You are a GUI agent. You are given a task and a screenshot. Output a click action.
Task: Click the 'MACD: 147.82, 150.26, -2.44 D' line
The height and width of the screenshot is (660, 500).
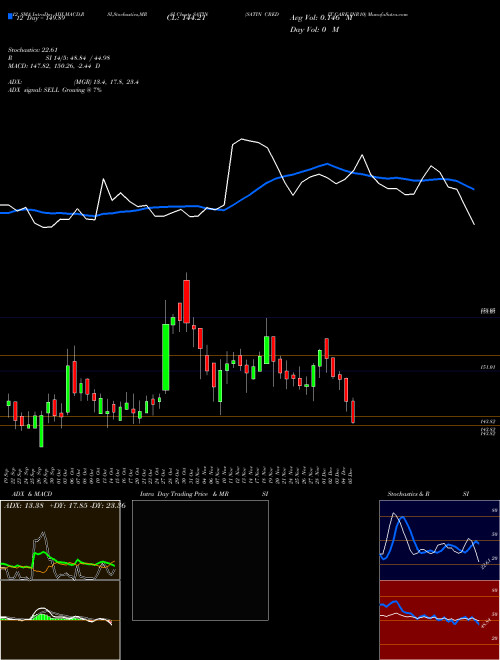tap(54, 66)
